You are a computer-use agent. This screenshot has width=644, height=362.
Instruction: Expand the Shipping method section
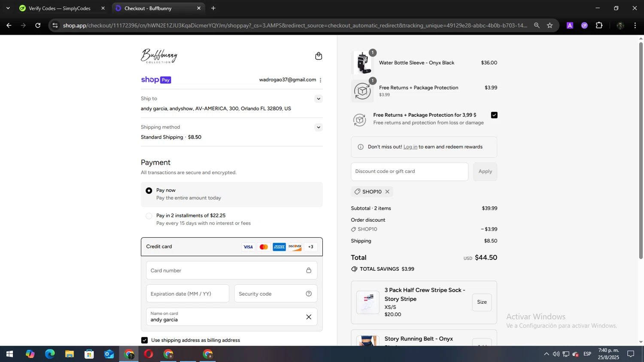coord(318,127)
